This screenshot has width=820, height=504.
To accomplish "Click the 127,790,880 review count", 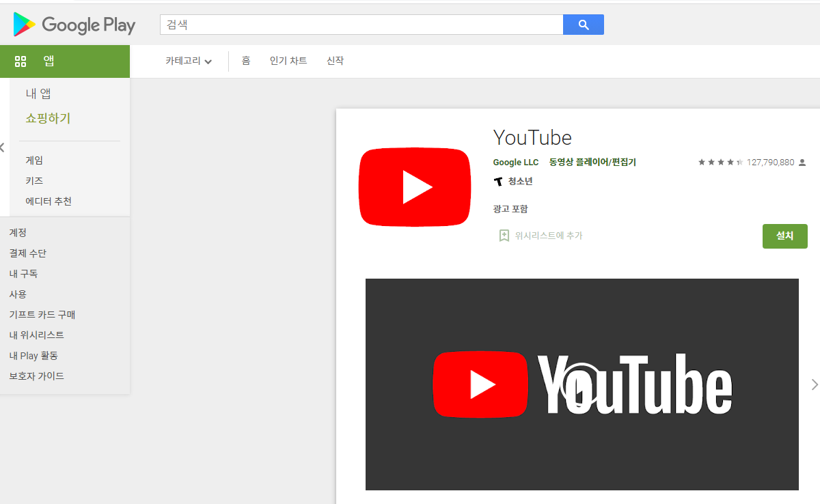I will pyautogui.click(x=771, y=163).
